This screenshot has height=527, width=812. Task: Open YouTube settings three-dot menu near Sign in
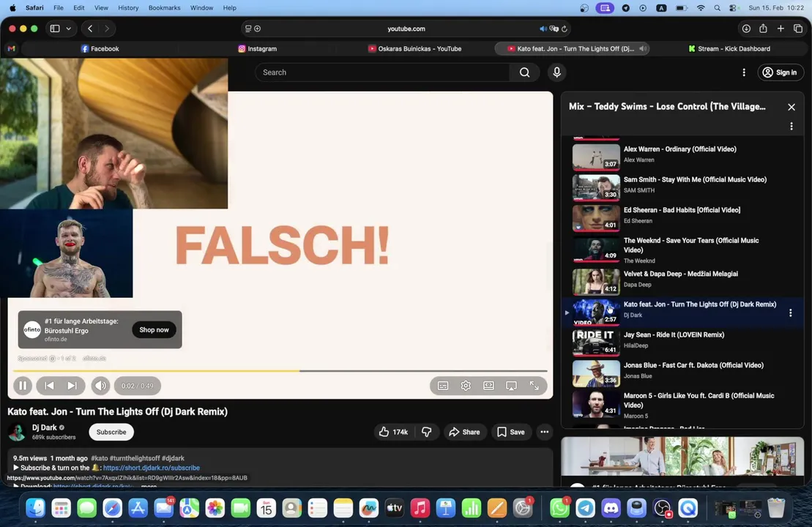[x=744, y=72]
